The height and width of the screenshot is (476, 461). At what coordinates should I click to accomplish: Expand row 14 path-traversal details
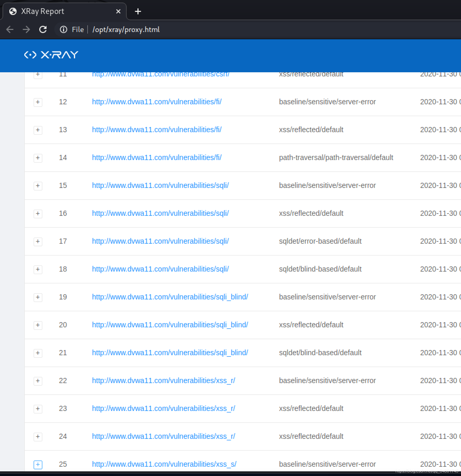click(38, 158)
